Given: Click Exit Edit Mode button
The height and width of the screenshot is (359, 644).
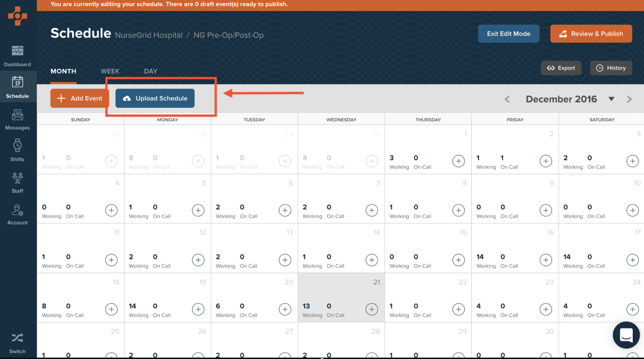Looking at the screenshot, I should pyautogui.click(x=508, y=33).
